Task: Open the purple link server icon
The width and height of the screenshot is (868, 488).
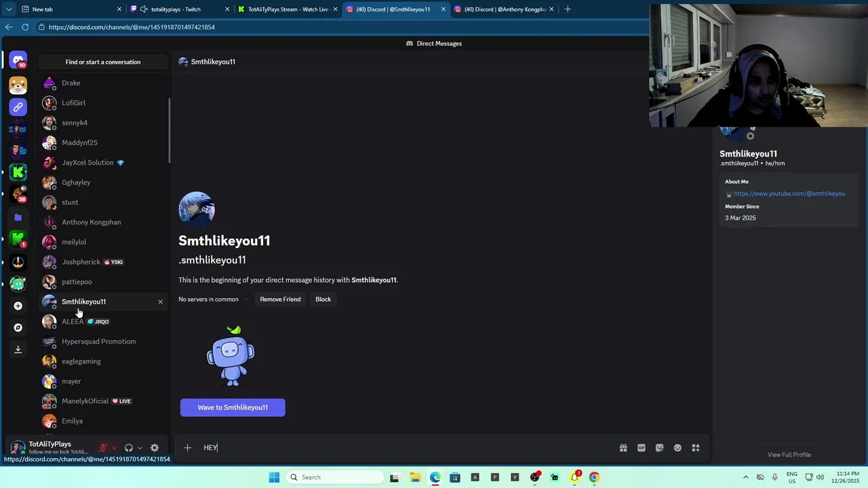Action: (x=18, y=107)
